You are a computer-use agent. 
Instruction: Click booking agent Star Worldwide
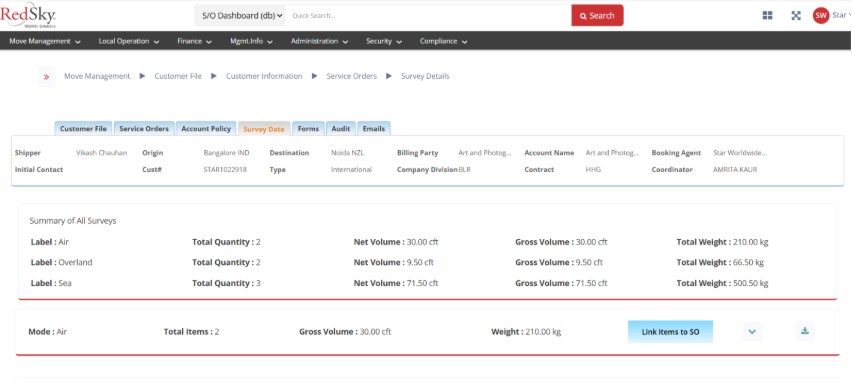pyautogui.click(x=740, y=153)
